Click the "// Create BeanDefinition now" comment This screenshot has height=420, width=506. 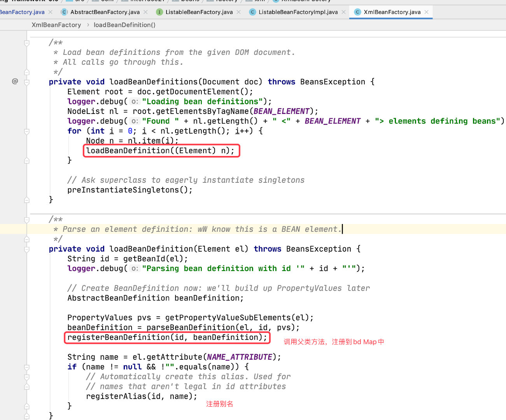tap(219, 288)
